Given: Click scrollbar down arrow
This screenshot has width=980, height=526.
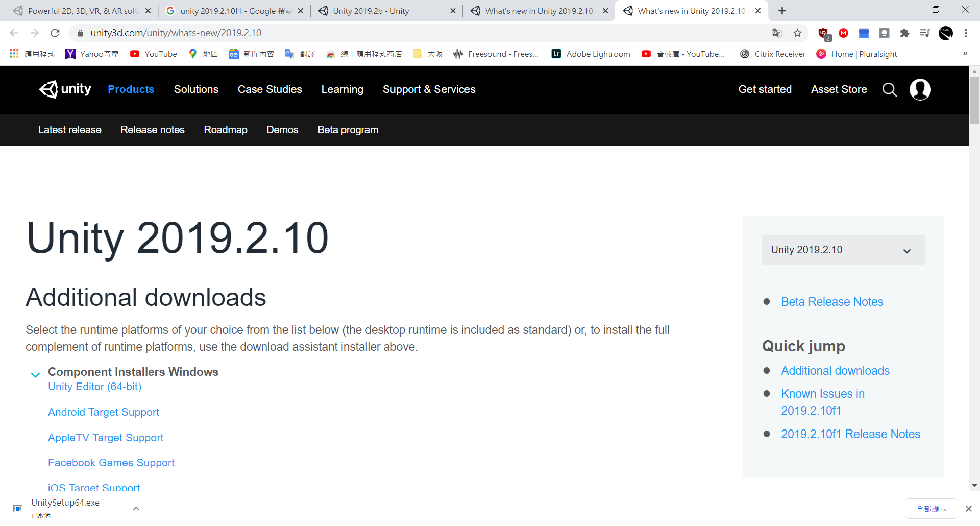Looking at the screenshot, I should pyautogui.click(x=974, y=486).
